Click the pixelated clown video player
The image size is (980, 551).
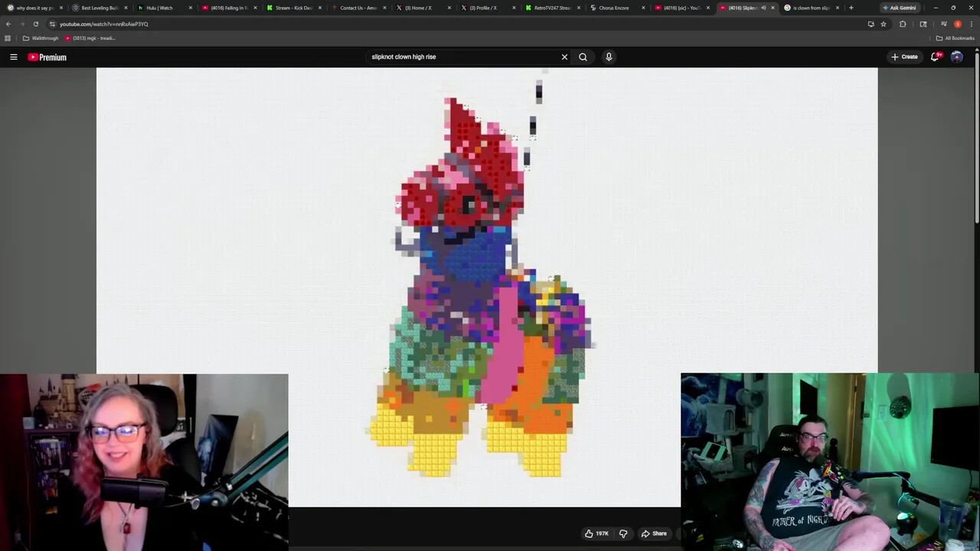pyautogui.click(x=487, y=287)
